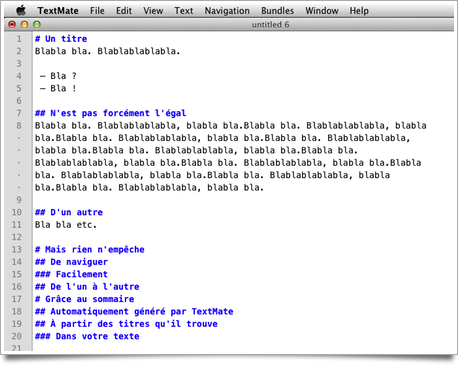Open the View menu
Viewport: 458px width, 365px height.
153,11
